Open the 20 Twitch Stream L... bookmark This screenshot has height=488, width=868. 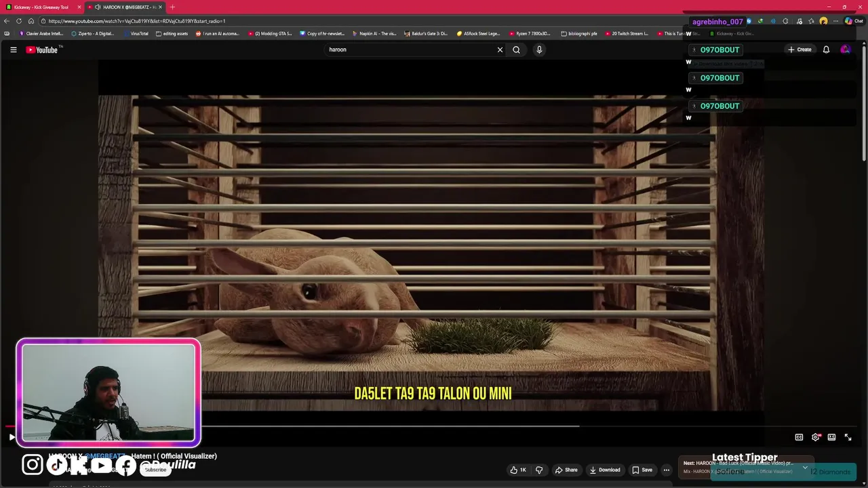pyautogui.click(x=627, y=33)
